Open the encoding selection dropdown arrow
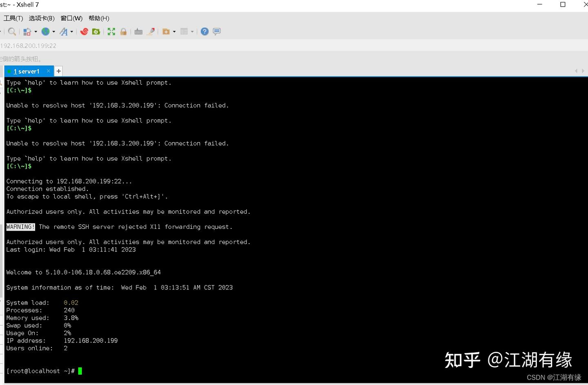Screen dimensions: 588x385 54,31
